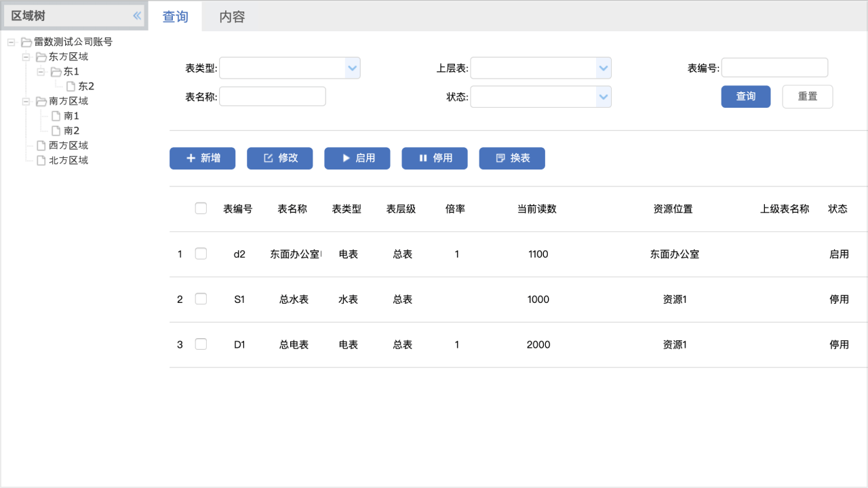Click the 修改 edit button
Viewport: 868px width, 488px height.
point(280,158)
